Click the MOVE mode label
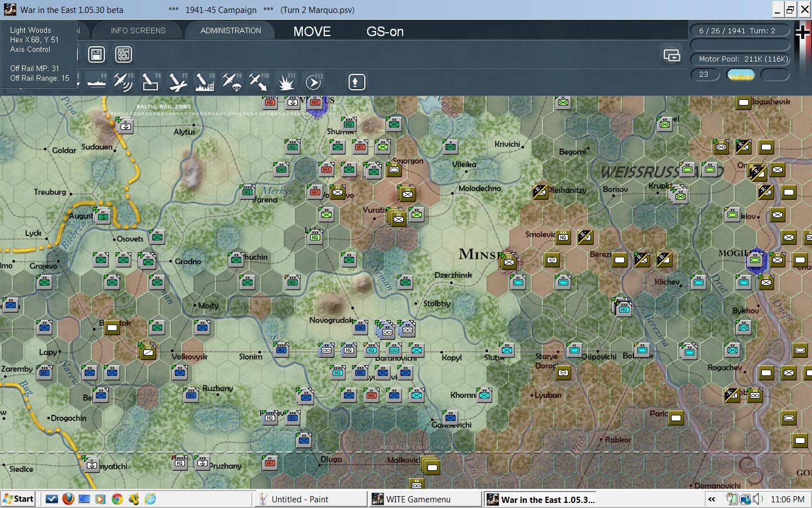 click(x=312, y=32)
